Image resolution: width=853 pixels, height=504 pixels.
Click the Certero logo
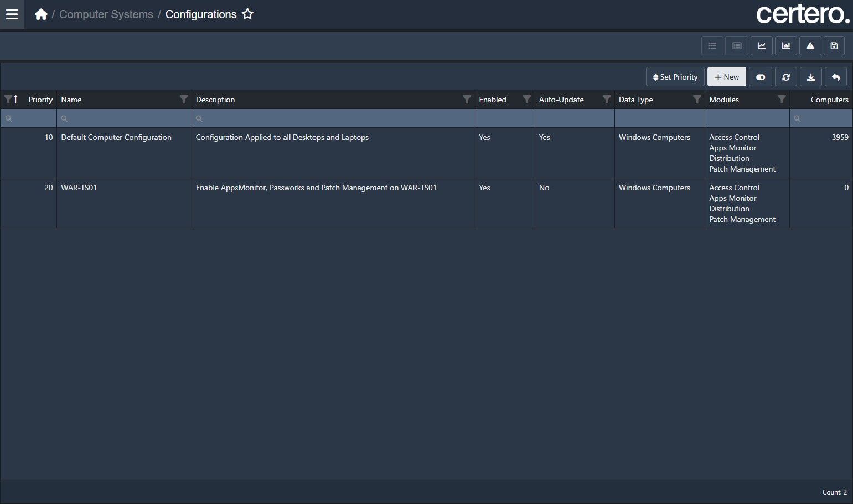(x=803, y=14)
